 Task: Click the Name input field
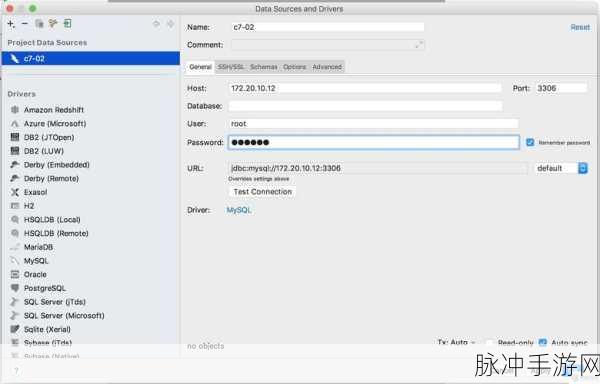(328, 27)
